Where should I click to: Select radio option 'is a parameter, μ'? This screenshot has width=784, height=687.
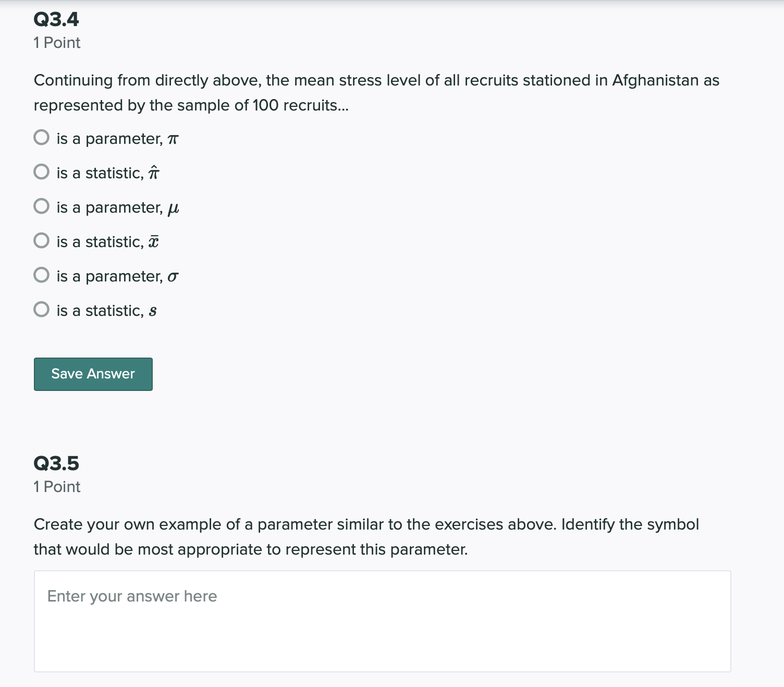tap(41, 206)
